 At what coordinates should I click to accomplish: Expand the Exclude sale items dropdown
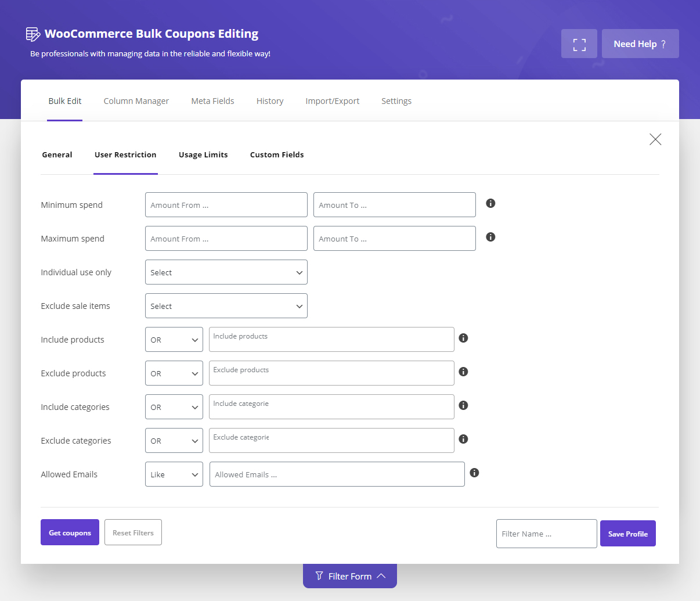click(x=226, y=306)
